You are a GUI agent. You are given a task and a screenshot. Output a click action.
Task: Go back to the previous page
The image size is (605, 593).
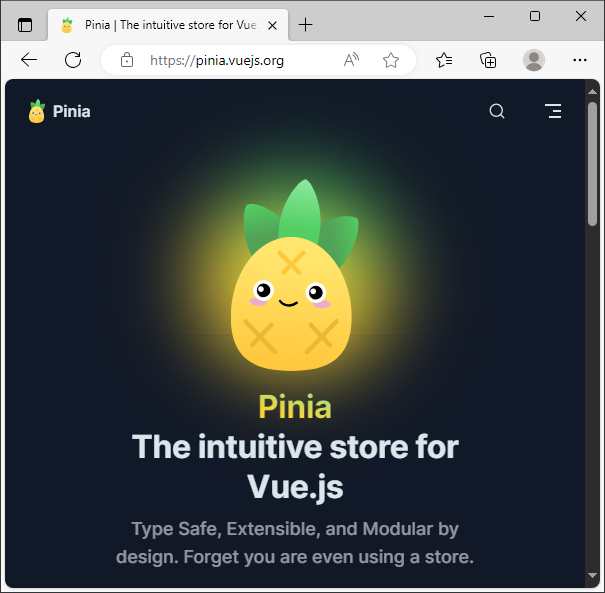coord(29,60)
